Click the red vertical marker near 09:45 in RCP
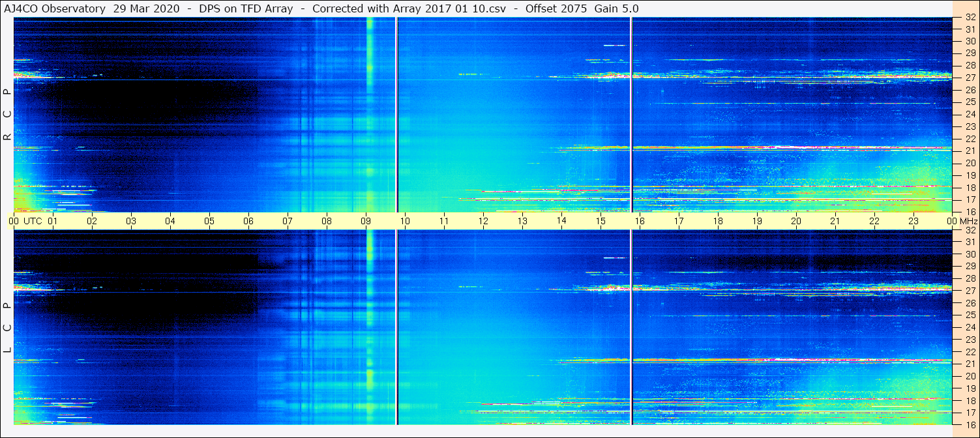The height and width of the screenshot is (438, 980). [396, 115]
